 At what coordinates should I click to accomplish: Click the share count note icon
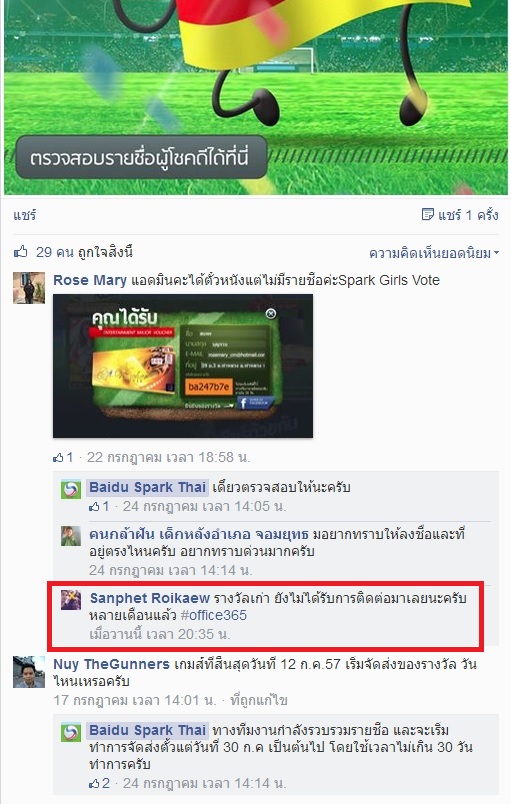[427, 214]
